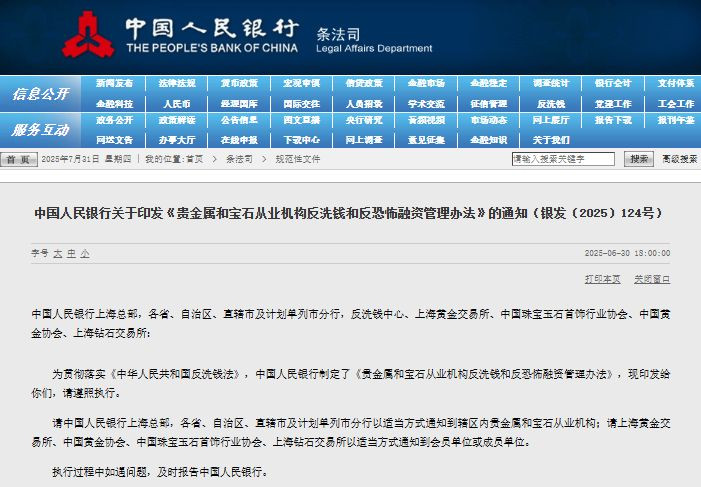This screenshot has width=701, height=487.
Task: Click 关闭窗口 to close the window
Action: 652,279
